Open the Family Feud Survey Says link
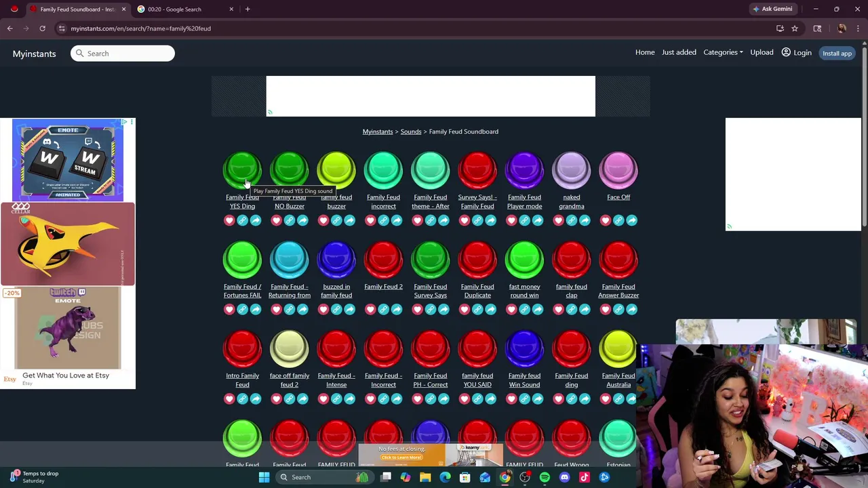Image resolution: width=868 pixels, height=488 pixels. pos(431,291)
